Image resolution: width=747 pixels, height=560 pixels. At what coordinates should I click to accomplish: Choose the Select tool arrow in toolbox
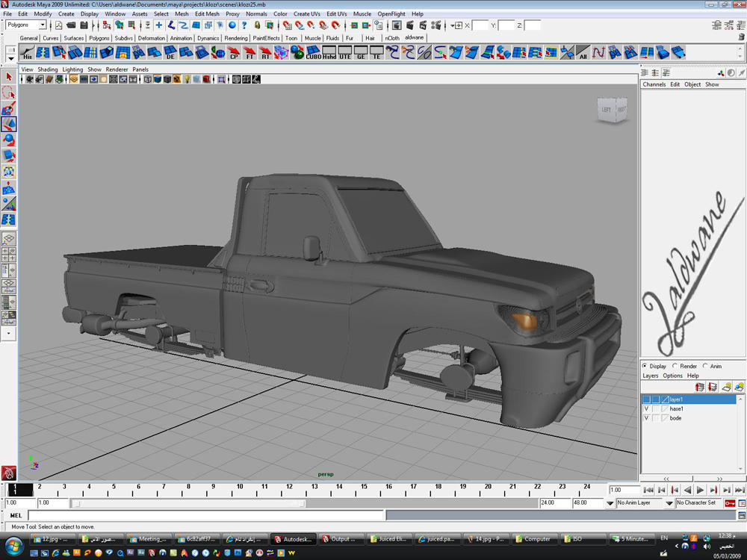pos(8,77)
